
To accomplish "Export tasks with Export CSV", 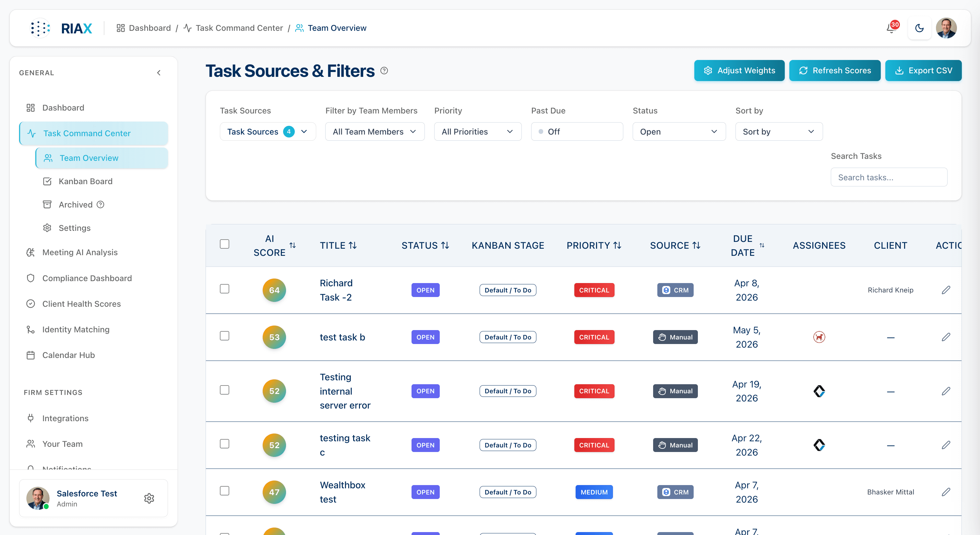I will [x=923, y=70].
